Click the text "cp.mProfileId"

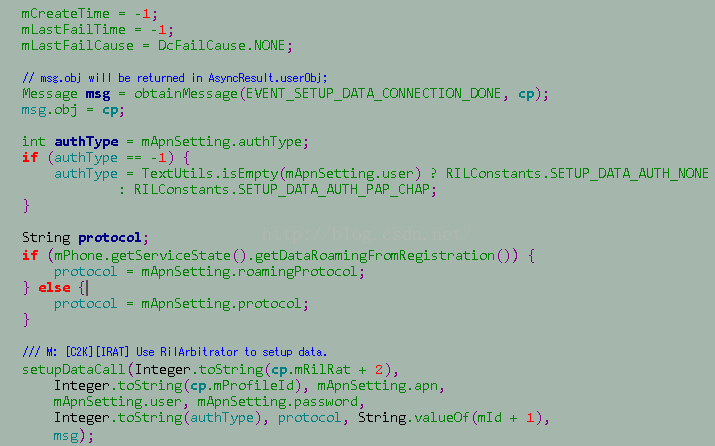click(242, 386)
